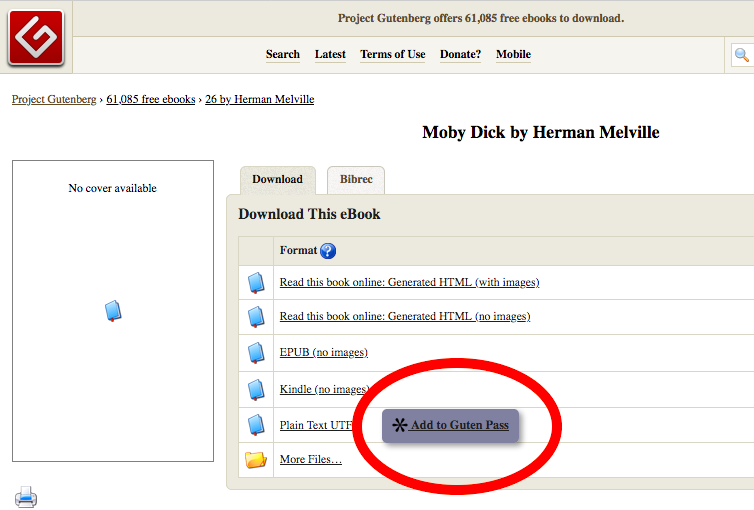Click the asterisk on Guten Pass button
The width and height of the screenshot is (754, 510).
pos(399,425)
